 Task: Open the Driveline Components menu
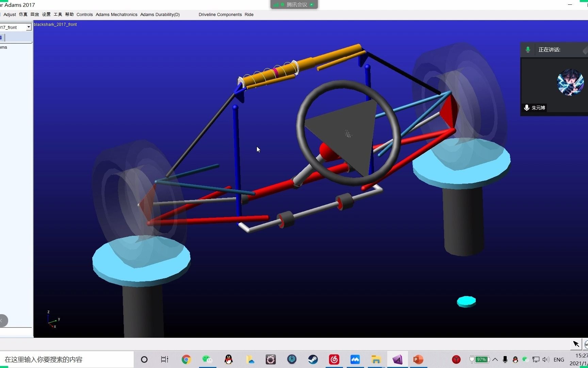220,14
